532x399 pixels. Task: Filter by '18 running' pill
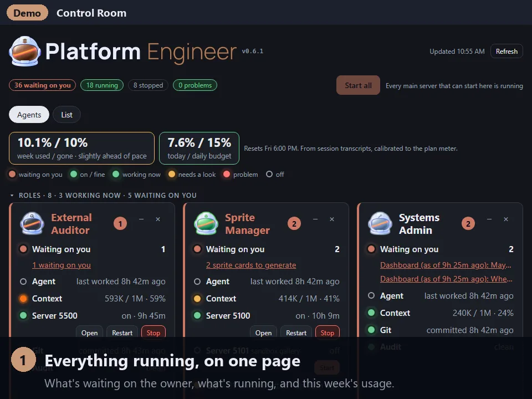click(102, 85)
